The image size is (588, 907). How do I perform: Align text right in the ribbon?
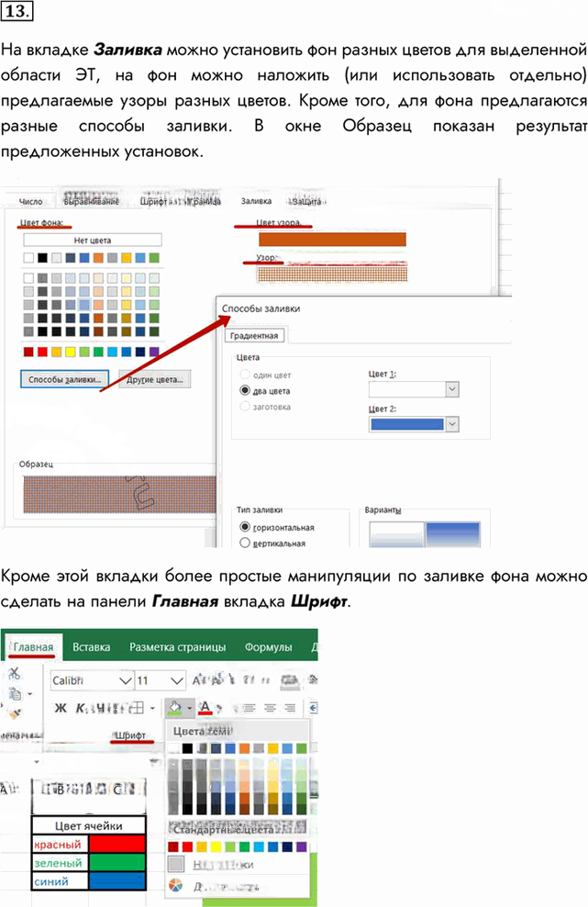[x=290, y=708]
